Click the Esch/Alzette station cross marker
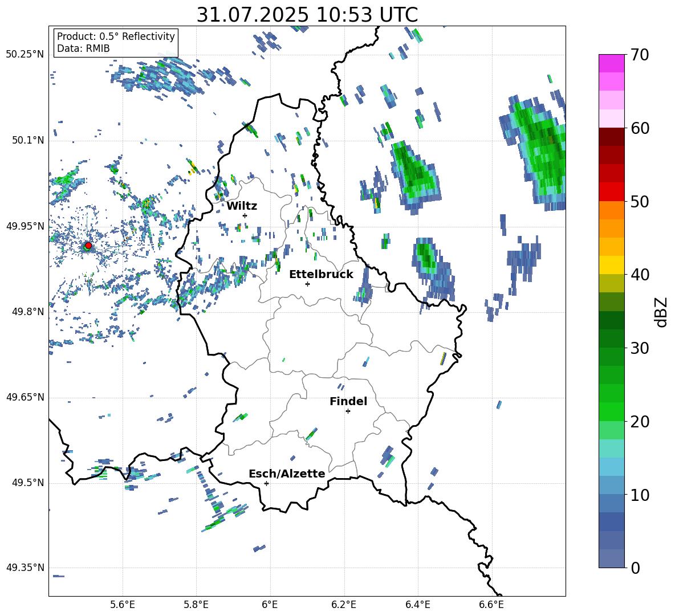The image size is (675, 616). click(266, 483)
